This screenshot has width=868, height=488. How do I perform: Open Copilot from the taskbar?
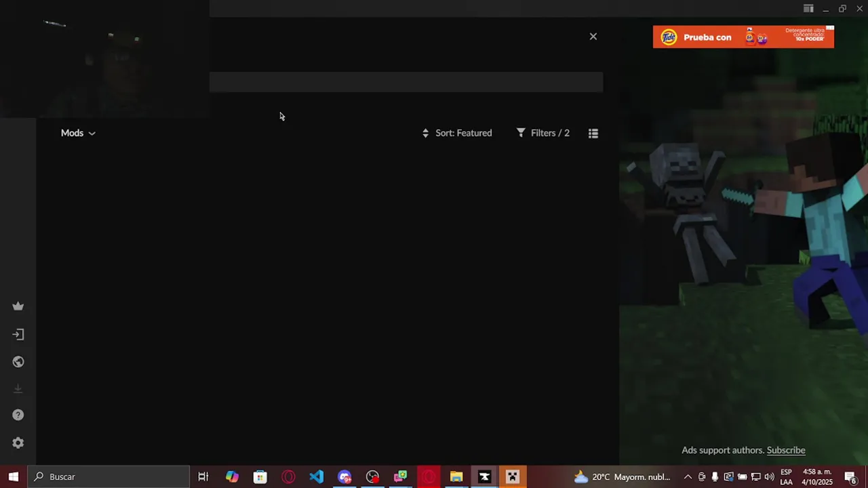click(x=232, y=476)
